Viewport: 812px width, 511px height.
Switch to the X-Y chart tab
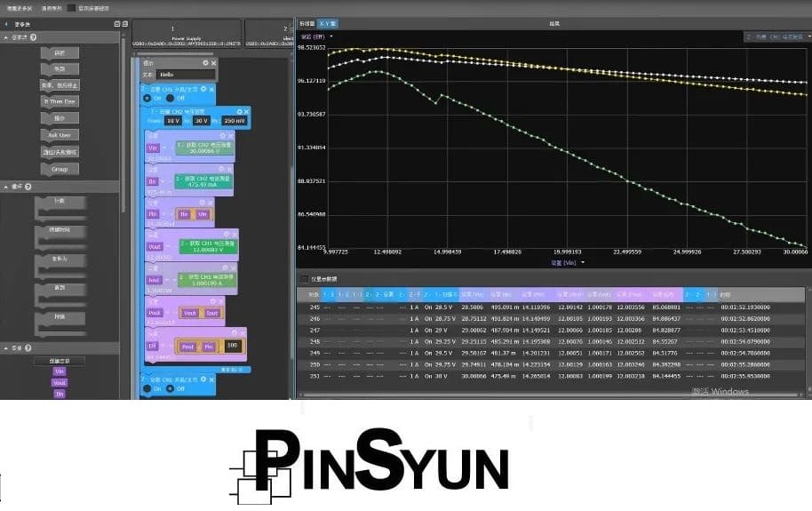pos(327,23)
